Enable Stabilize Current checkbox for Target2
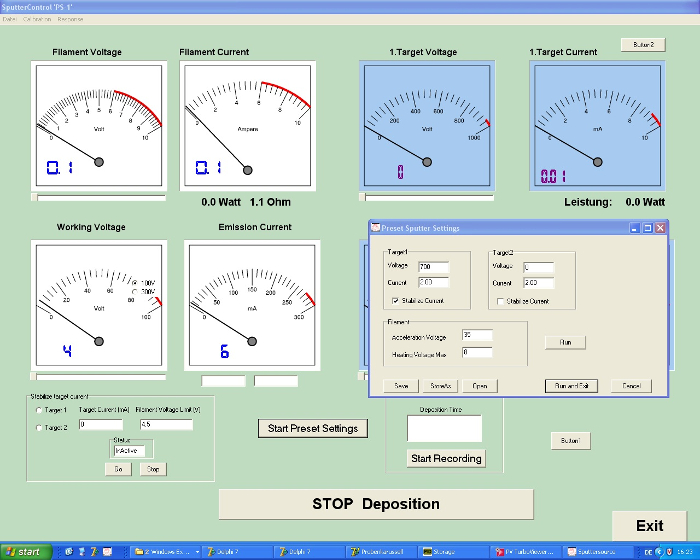Image resolution: width=700 pixels, height=560 pixels. tap(499, 300)
